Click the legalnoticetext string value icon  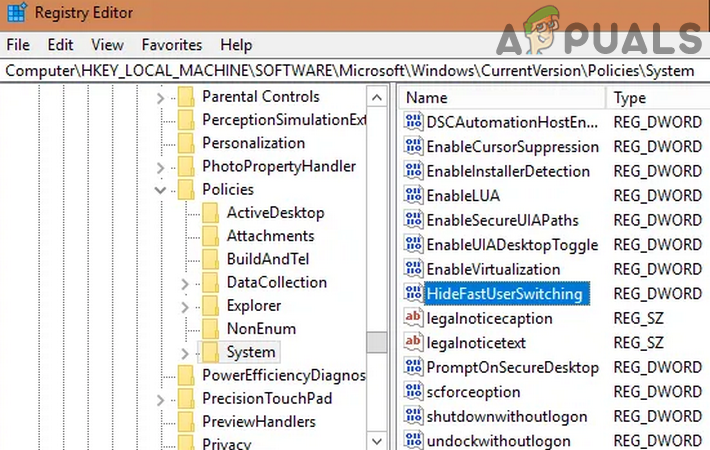[x=413, y=342]
